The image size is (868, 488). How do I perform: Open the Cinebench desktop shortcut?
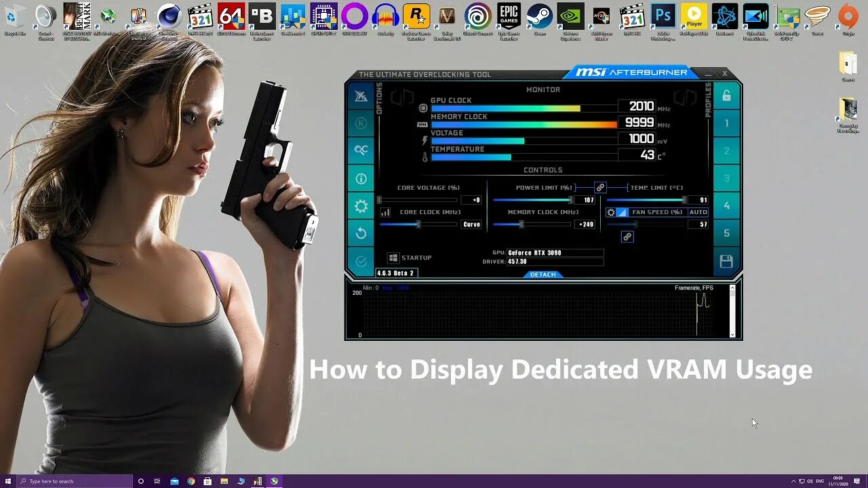(169, 21)
